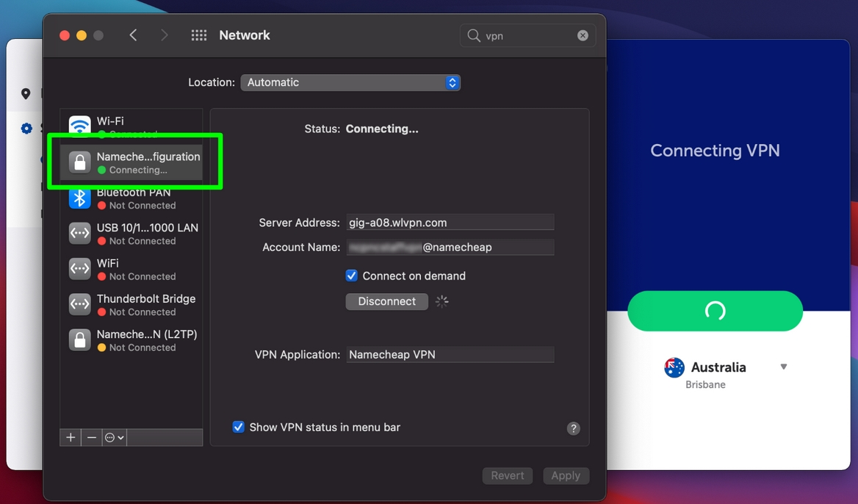
Task: Open the Location Automatic dropdown
Action: [x=350, y=82]
